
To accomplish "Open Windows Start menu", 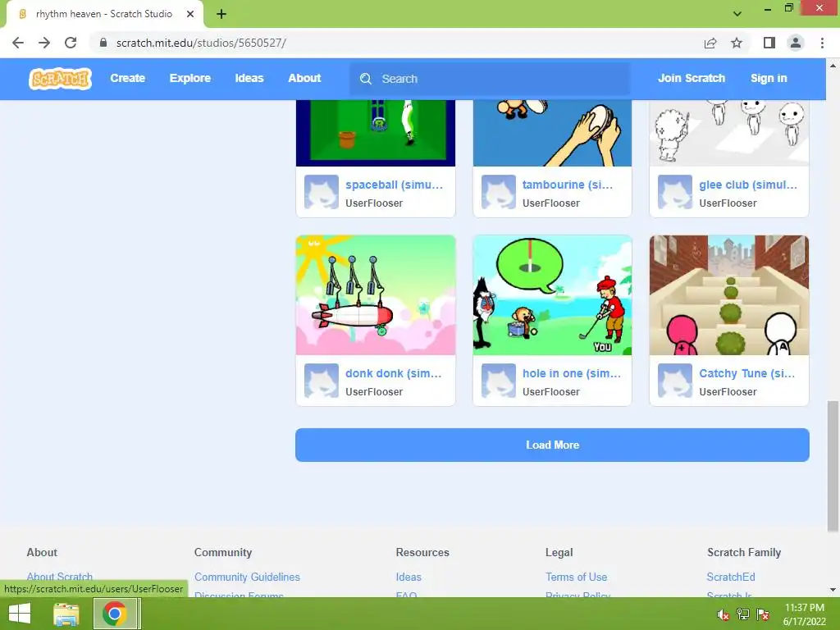I will [20, 614].
